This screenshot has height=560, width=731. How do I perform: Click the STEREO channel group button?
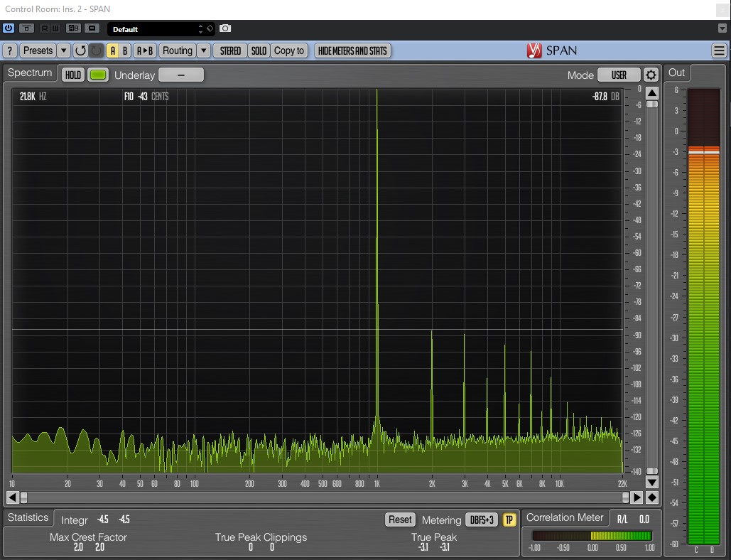point(230,50)
